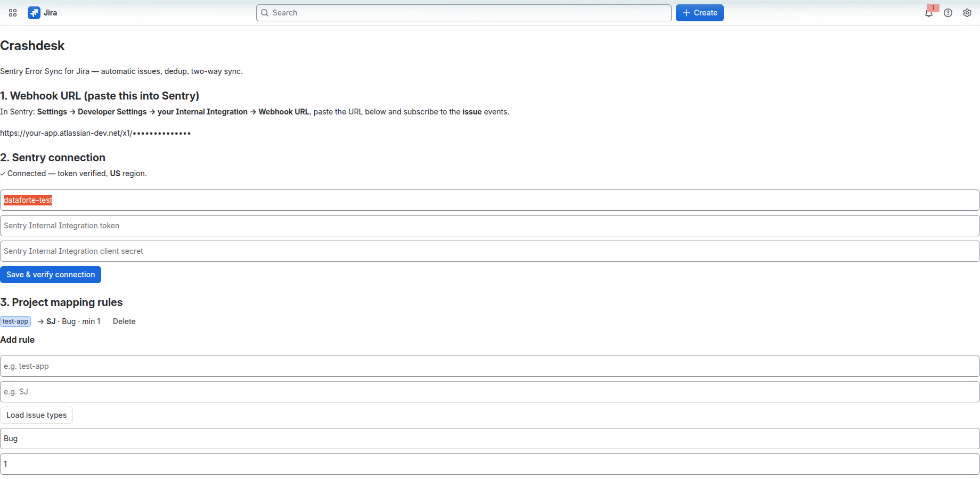
Task: Click the Jira logo icon
Action: pyautogui.click(x=34, y=13)
